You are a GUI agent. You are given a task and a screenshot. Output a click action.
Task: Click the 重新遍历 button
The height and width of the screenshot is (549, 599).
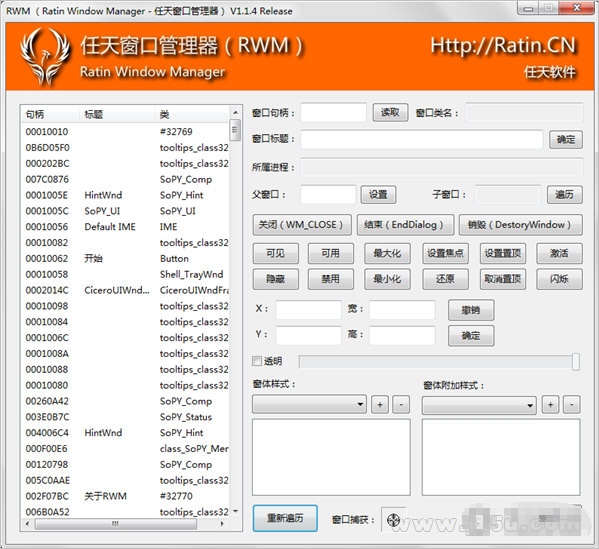[285, 518]
